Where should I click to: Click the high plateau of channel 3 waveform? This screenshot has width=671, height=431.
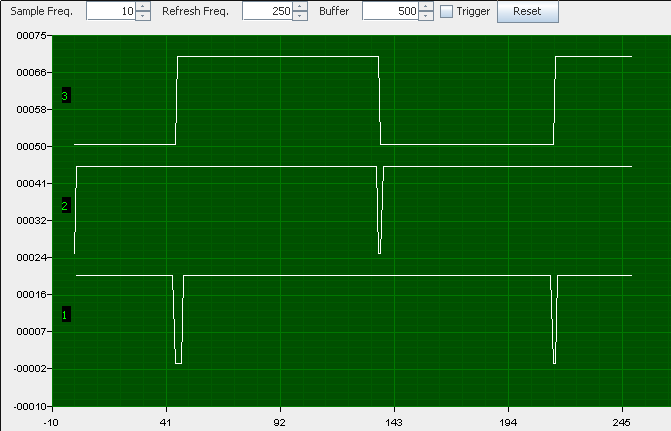click(278, 56)
